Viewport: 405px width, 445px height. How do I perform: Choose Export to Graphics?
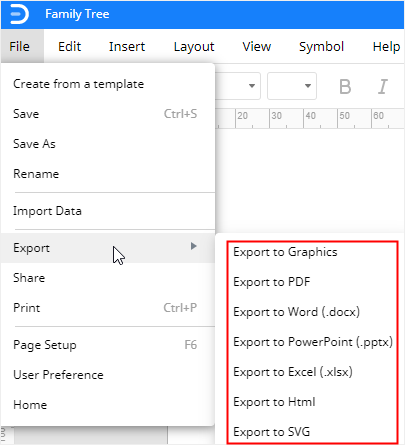tap(285, 252)
